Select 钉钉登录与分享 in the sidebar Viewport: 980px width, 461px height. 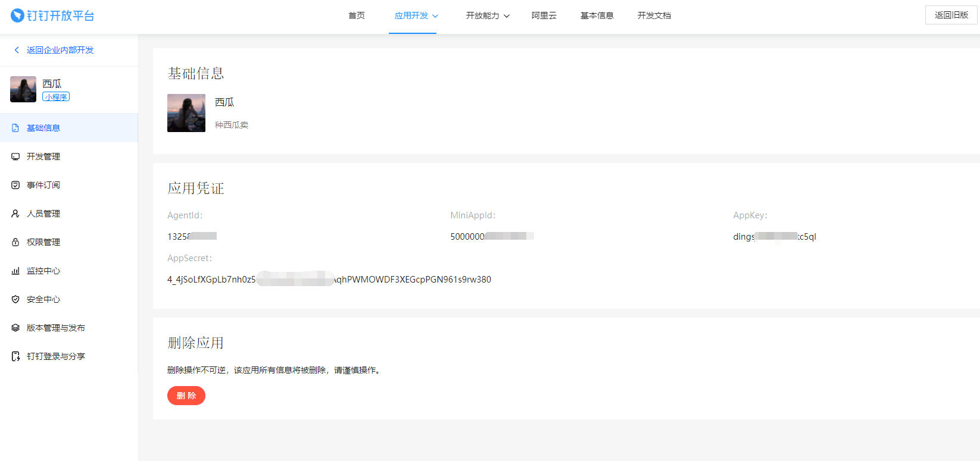pyautogui.click(x=69, y=356)
